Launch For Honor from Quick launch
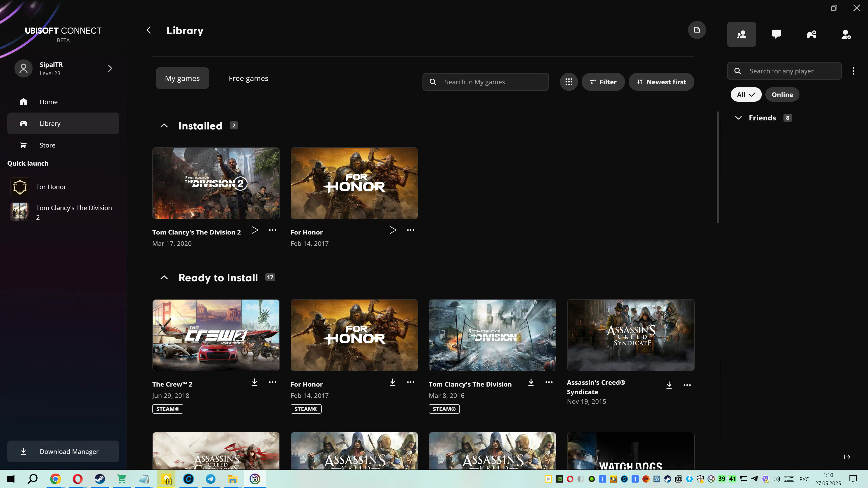Screen dimensions: 868x488 click(x=63, y=187)
